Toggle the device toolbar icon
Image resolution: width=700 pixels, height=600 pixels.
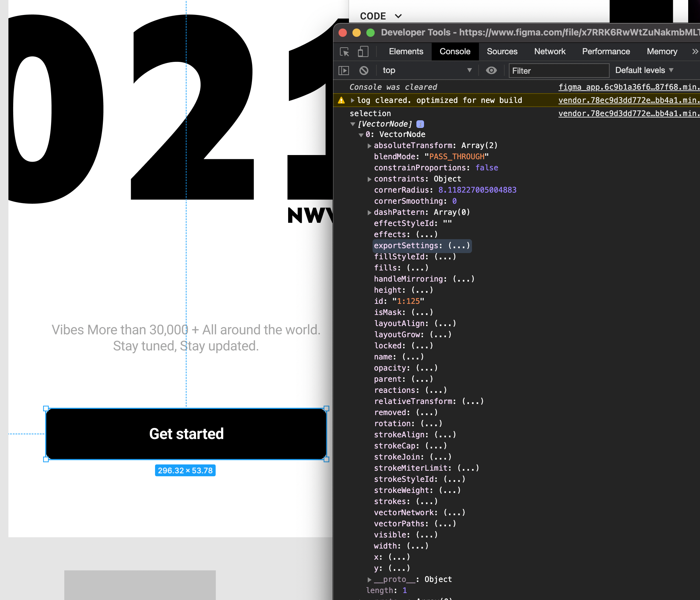363,52
